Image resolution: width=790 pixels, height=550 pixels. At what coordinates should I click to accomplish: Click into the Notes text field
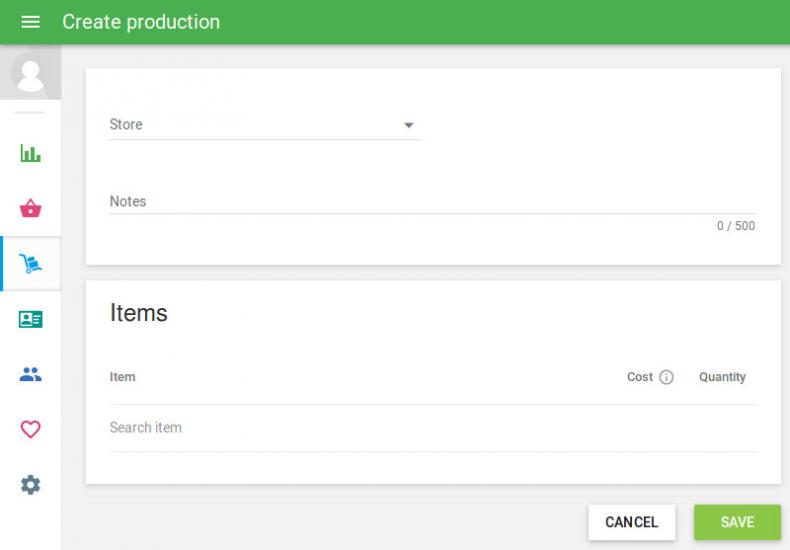430,202
